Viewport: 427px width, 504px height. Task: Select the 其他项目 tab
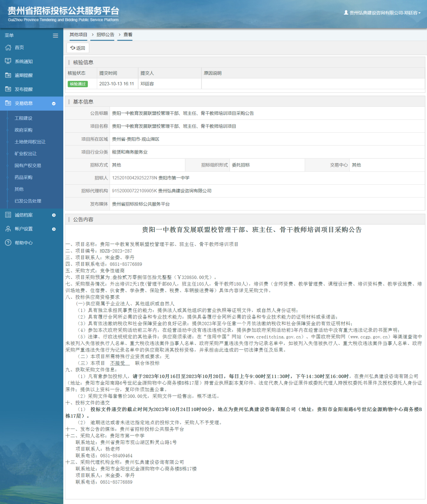click(x=78, y=35)
